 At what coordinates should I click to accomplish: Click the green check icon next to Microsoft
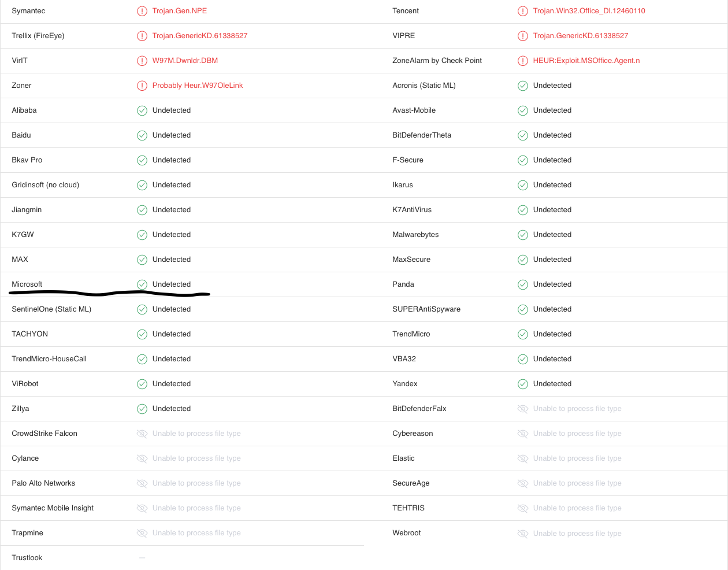pyautogui.click(x=142, y=284)
